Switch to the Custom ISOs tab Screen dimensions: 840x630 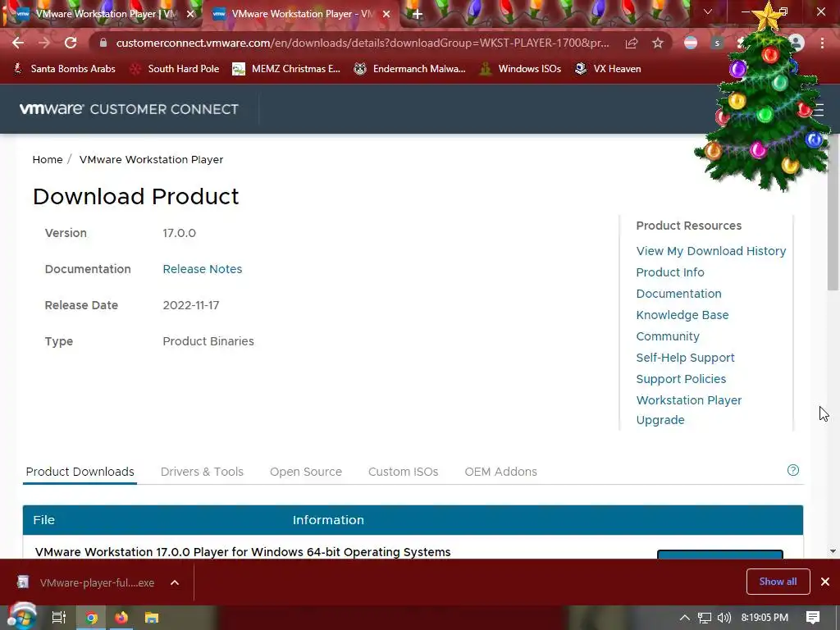coord(404,472)
